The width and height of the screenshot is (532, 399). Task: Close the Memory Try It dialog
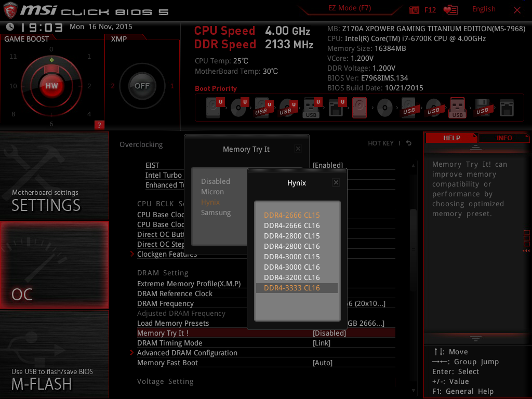pos(298,149)
